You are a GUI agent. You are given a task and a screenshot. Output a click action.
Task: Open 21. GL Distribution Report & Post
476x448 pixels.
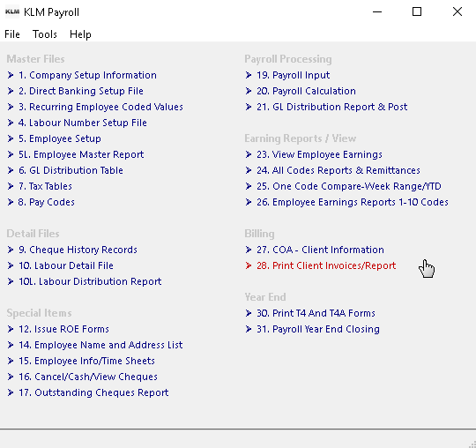332,107
